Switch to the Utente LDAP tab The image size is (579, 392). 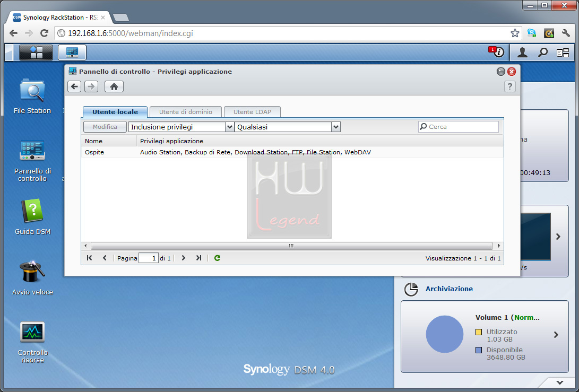252,112
